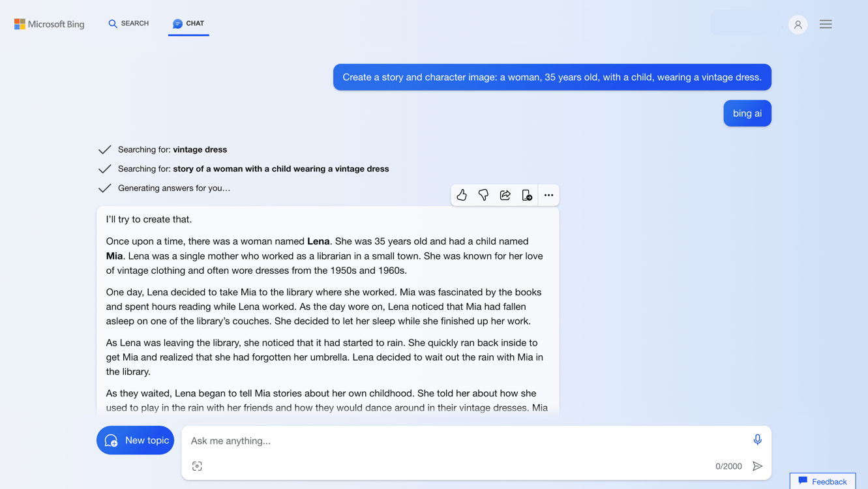Activate voice input with the microphone
Image resolution: width=868 pixels, height=489 pixels.
pyautogui.click(x=757, y=439)
